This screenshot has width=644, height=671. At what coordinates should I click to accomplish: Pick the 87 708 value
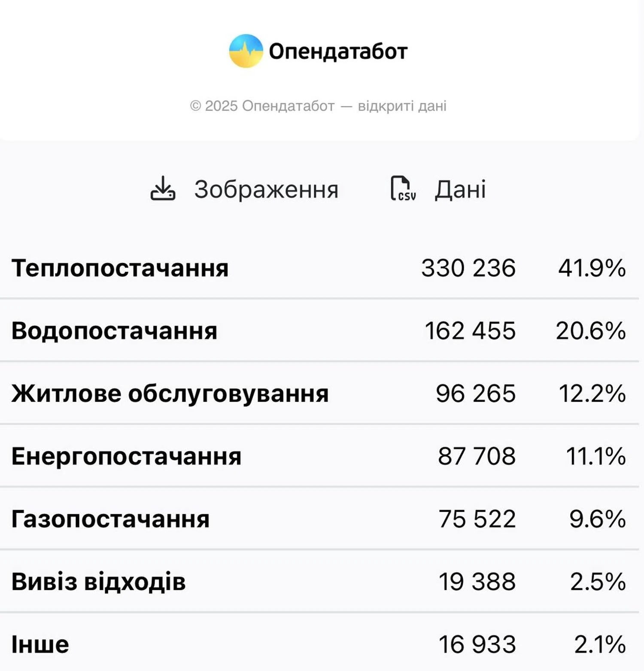(x=477, y=456)
